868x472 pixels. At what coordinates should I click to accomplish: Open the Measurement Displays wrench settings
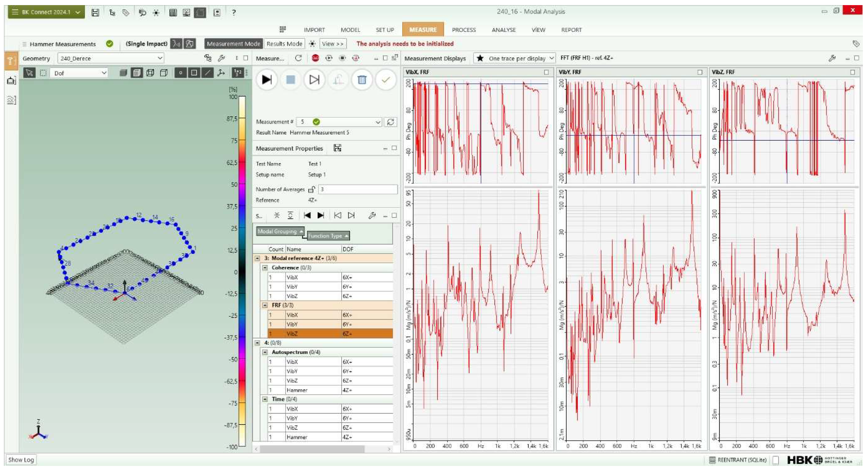(832, 58)
